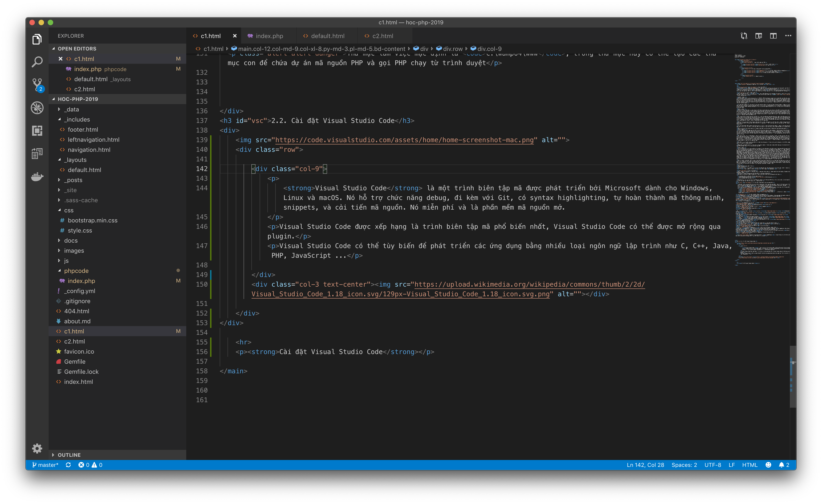Change Spaces: 2 indentation setting
Screen dimensions: 822x504
point(684,465)
